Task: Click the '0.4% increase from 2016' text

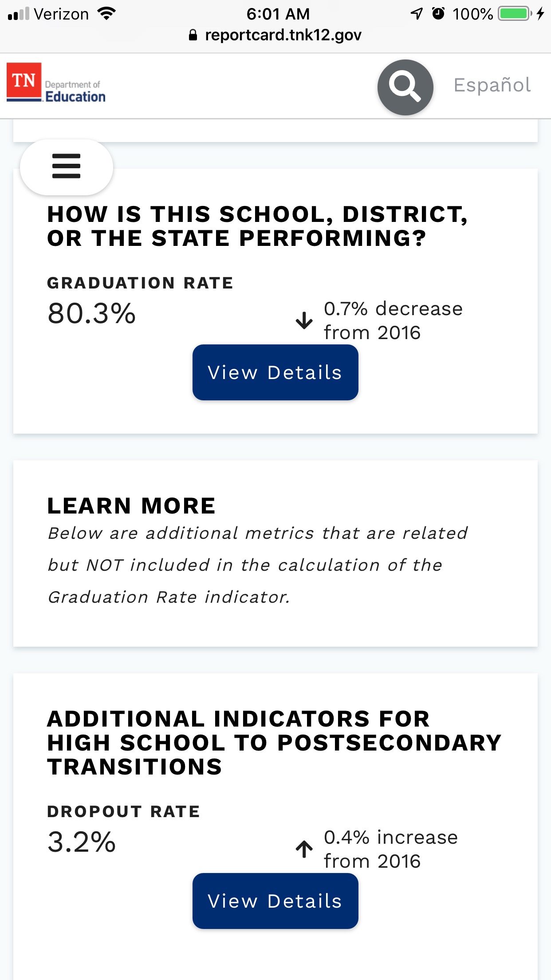Action: (390, 849)
